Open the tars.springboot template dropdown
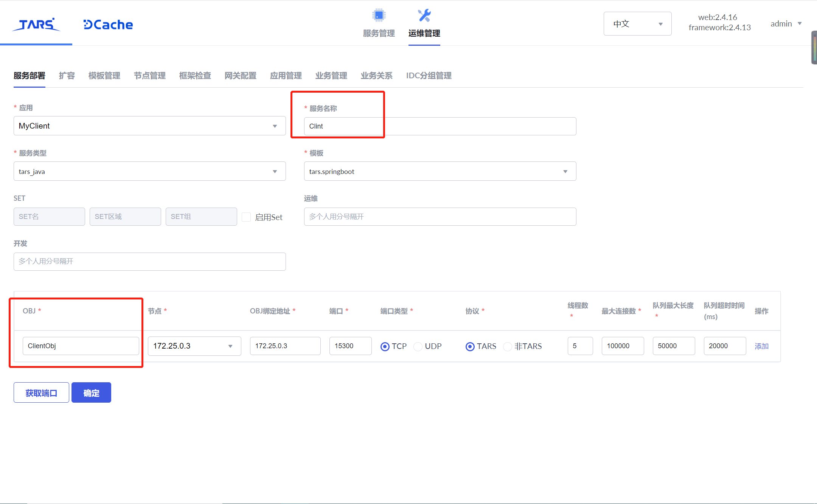Image resolution: width=817 pixels, height=504 pixels. click(440, 171)
